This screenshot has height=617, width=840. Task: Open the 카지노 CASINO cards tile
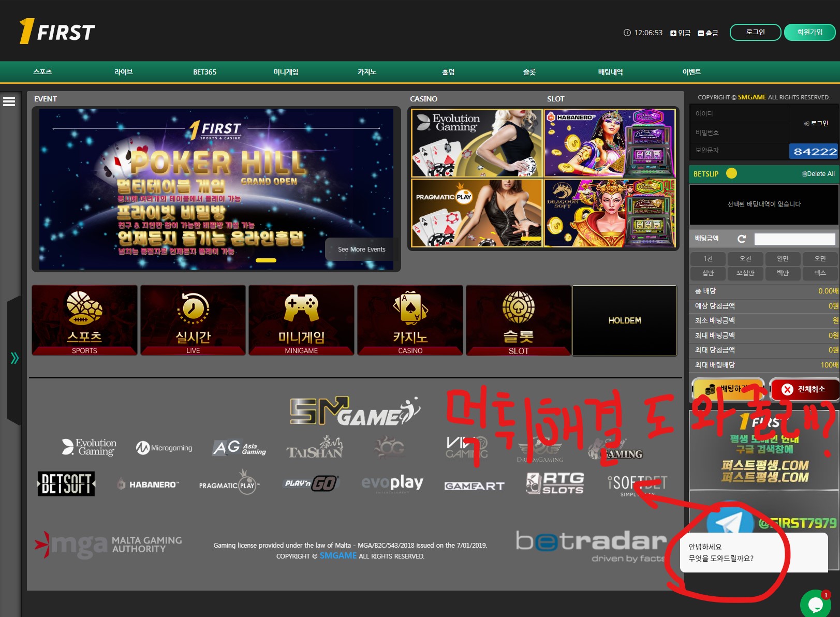[x=410, y=320]
